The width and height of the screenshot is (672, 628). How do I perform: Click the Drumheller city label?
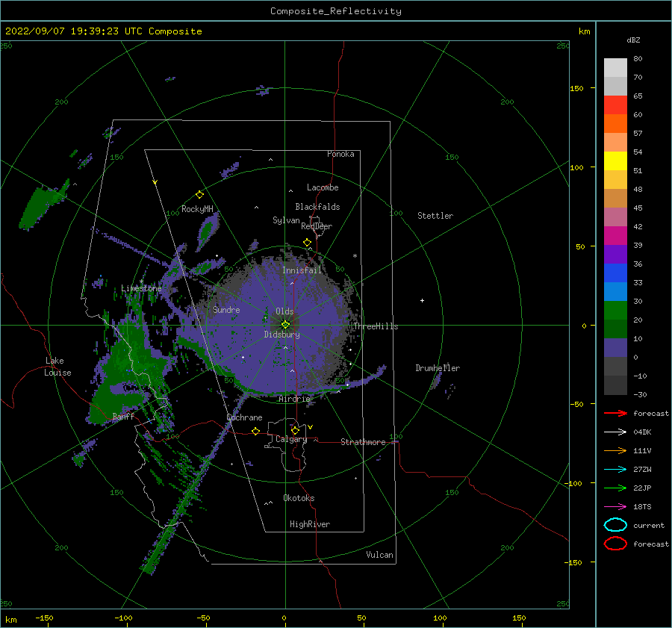437,368
